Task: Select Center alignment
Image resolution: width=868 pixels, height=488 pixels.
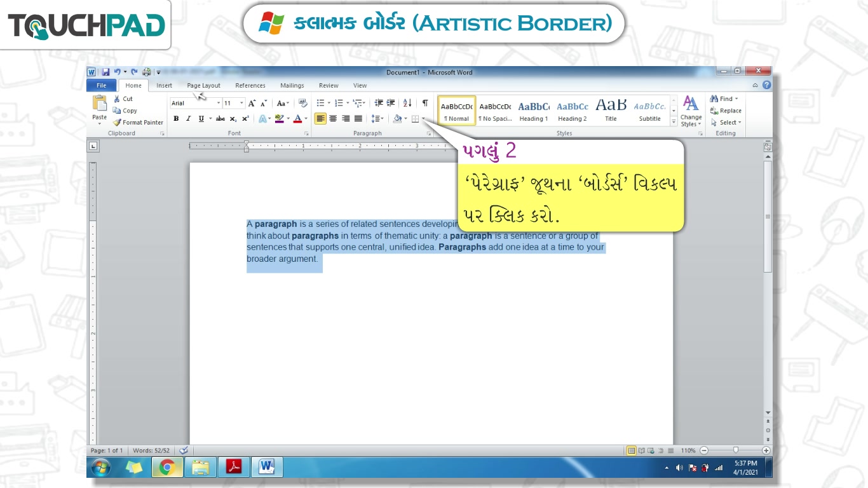Action: coord(333,119)
